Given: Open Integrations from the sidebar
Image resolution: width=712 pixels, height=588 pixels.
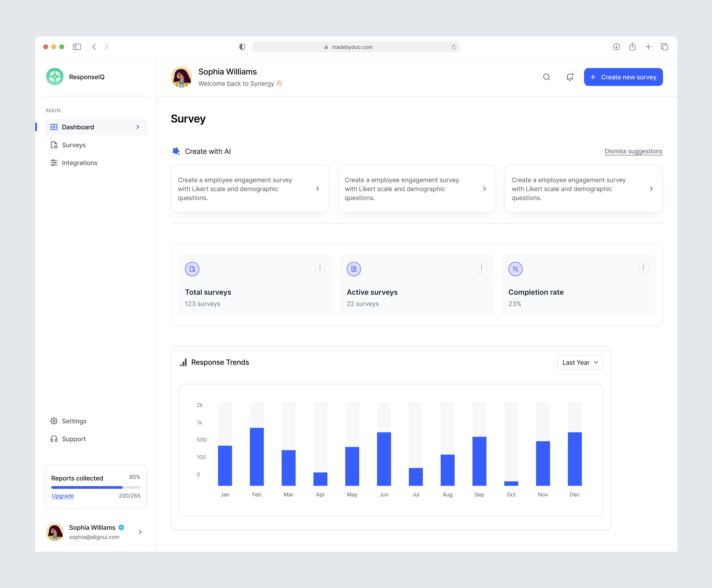Looking at the screenshot, I should pyautogui.click(x=79, y=163).
